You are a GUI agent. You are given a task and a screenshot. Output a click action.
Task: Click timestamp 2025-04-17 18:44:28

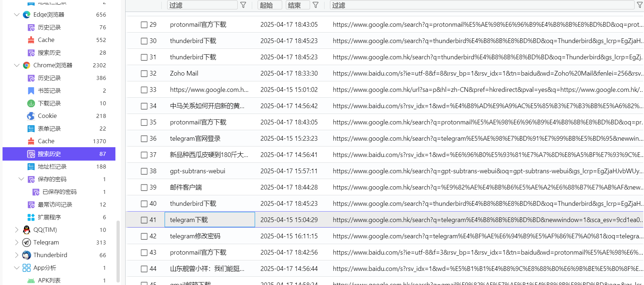point(289,187)
